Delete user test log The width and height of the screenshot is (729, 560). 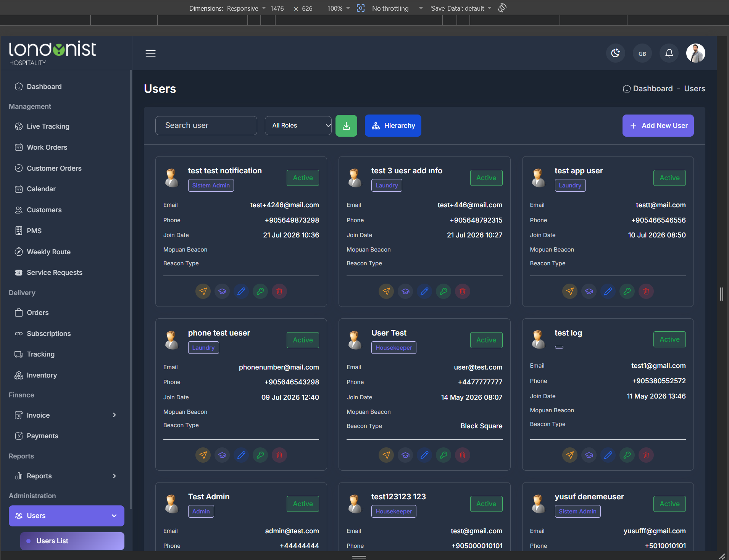[x=646, y=455]
